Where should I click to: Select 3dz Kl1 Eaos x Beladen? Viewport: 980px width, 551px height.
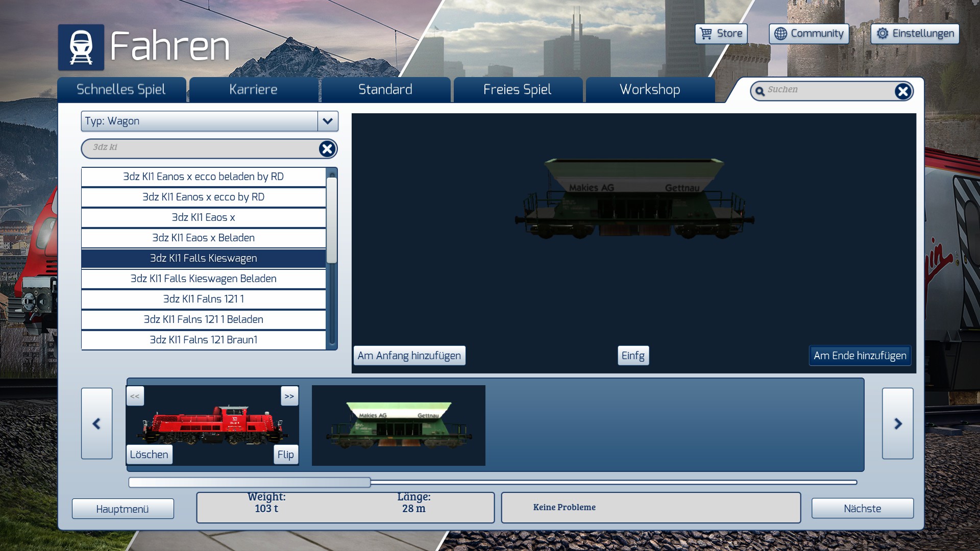[203, 238]
